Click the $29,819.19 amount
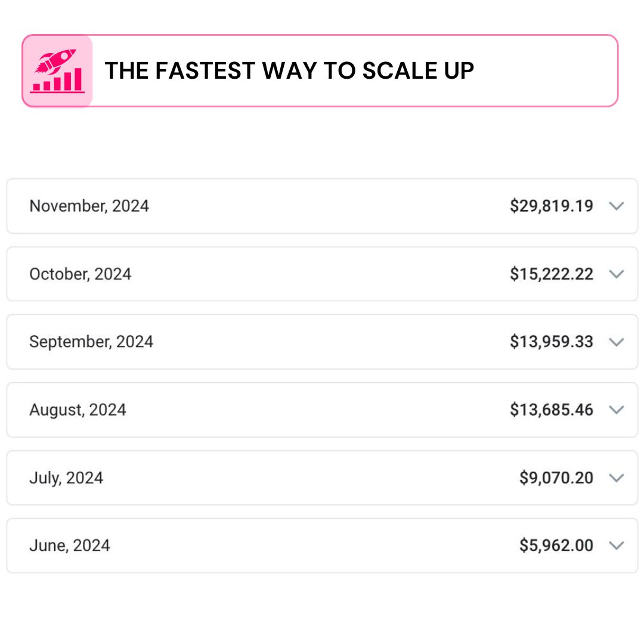Viewport: 644px width, 644px height. point(552,206)
